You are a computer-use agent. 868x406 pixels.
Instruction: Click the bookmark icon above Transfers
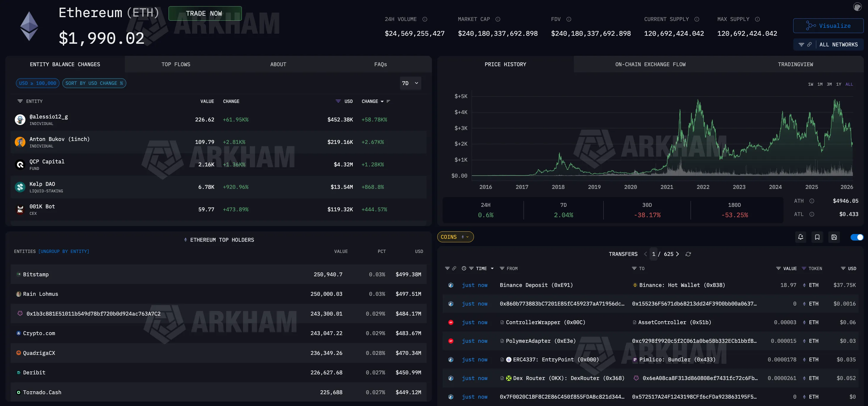tap(817, 237)
